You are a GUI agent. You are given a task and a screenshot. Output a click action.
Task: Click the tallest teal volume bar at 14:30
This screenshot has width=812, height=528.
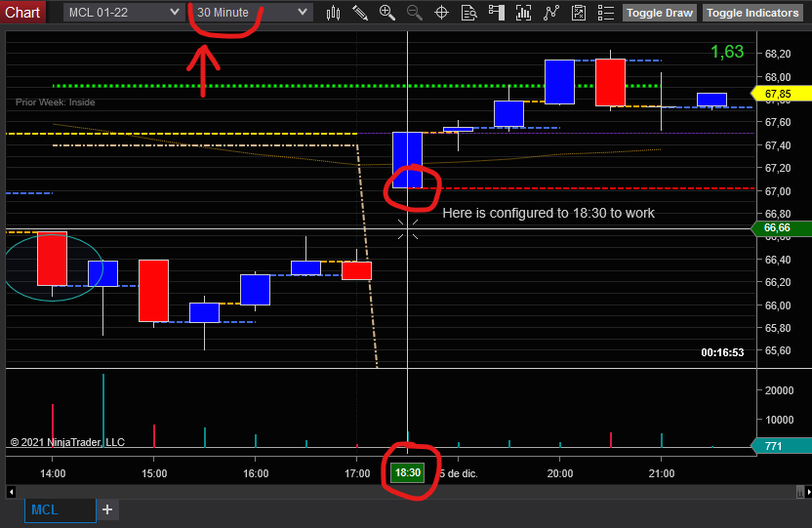(x=103, y=411)
